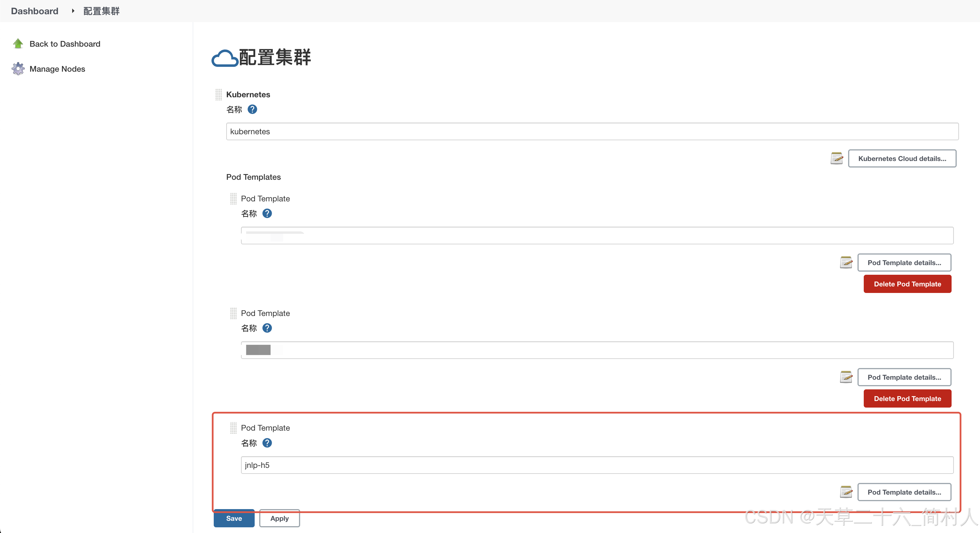This screenshot has width=980, height=533.
Task: Click the notepad icon beside the first Pod Template details
Action: coord(846,262)
